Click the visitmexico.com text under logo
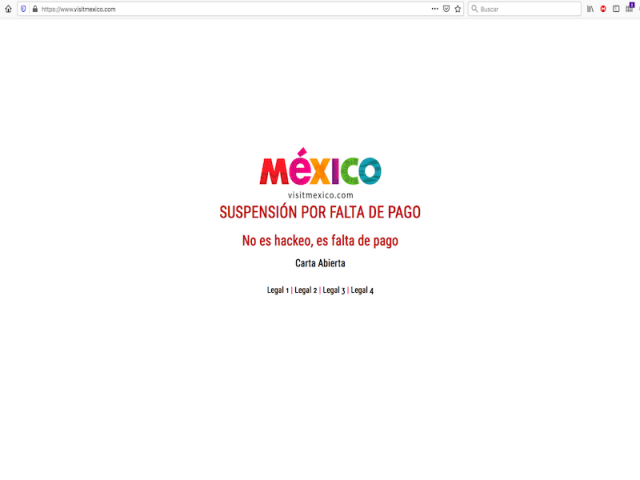 [320, 195]
